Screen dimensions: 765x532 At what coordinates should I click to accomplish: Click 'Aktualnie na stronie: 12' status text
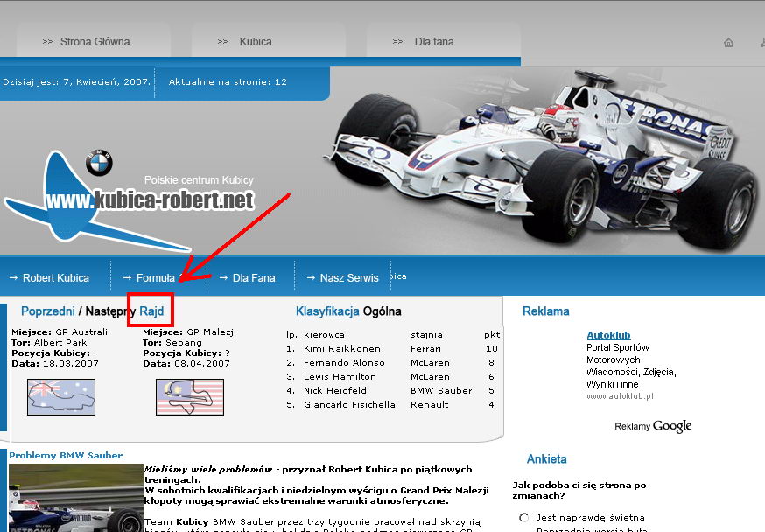pyautogui.click(x=228, y=82)
